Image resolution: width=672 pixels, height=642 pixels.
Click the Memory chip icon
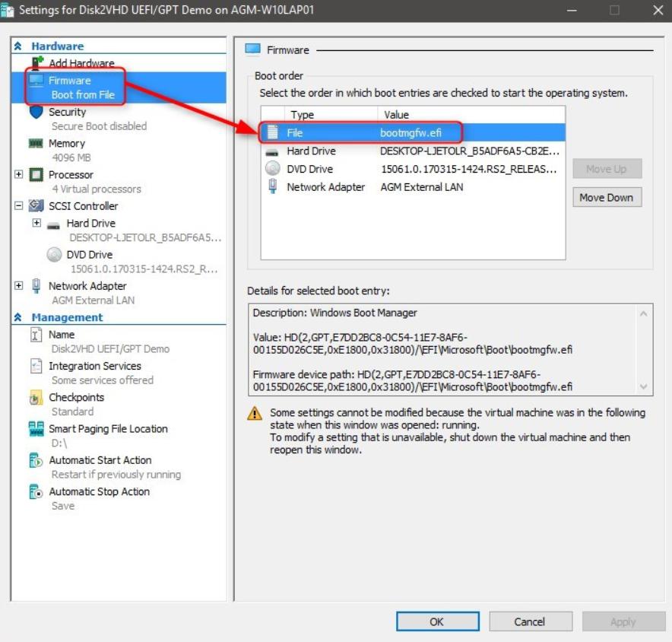point(36,143)
